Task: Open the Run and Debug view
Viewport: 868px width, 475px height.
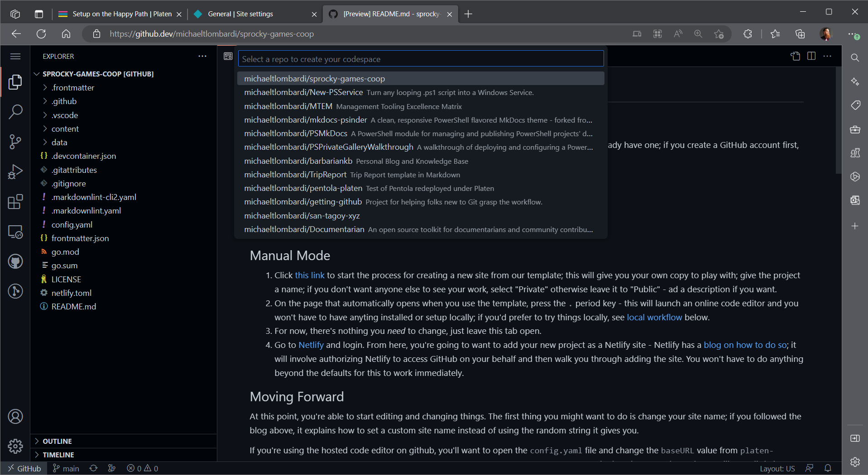Action: [15, 172]
